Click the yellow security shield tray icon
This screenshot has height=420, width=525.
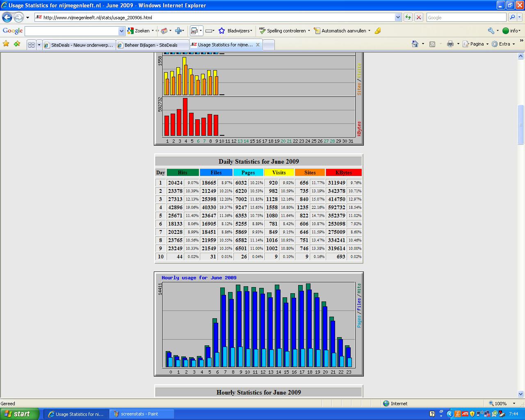click(x=472, y=414)
